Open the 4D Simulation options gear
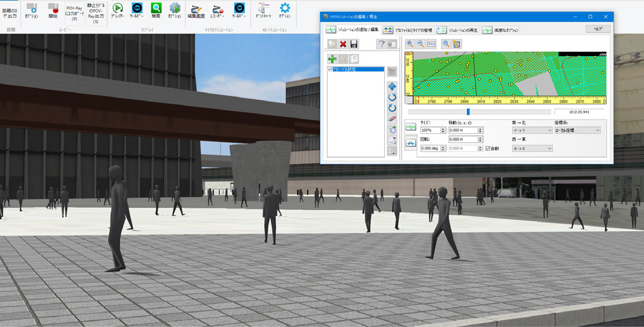This screenshot has height=327, width=644. pyautogui.click(x=285, y=11)
